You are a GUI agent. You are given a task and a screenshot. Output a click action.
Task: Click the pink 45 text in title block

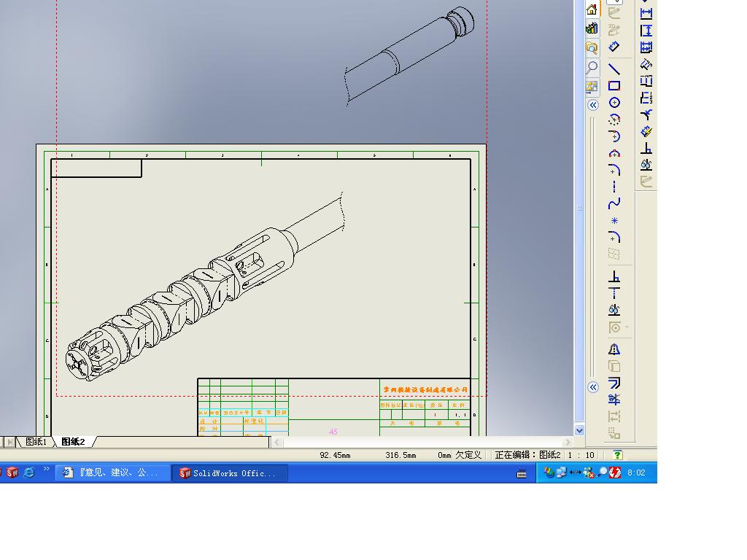(x=333, y=432)
